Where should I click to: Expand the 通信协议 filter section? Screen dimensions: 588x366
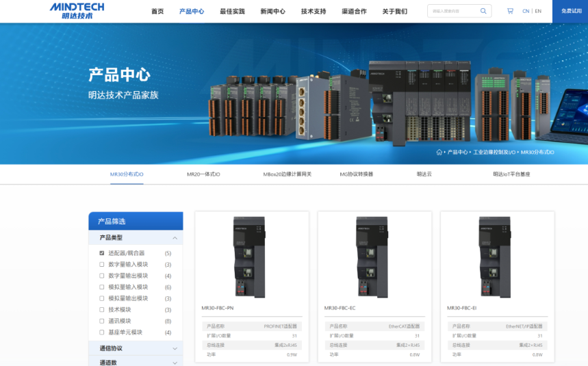136,348
